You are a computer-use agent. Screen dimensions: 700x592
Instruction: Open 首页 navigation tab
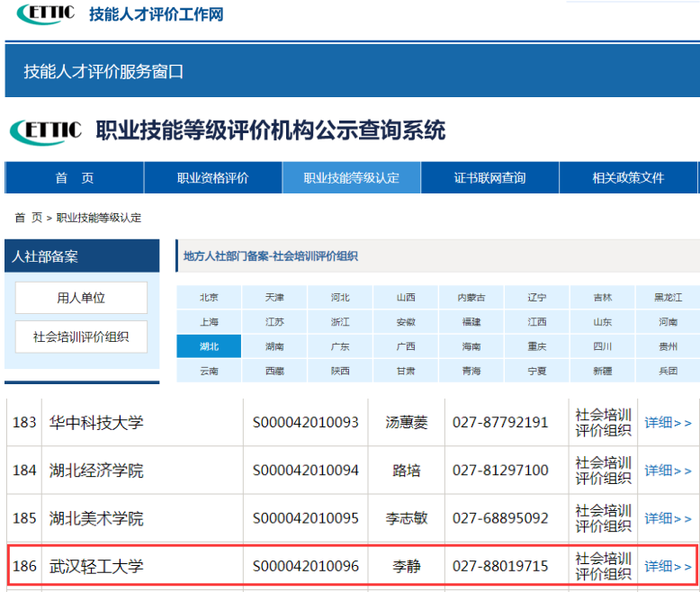click(74, 177)
